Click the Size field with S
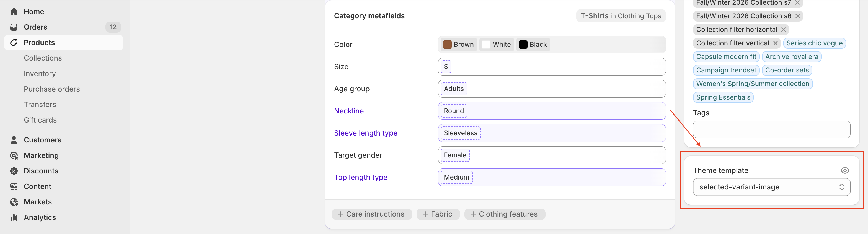Viewport: 868px width, 234px height. tap(552, 67)
